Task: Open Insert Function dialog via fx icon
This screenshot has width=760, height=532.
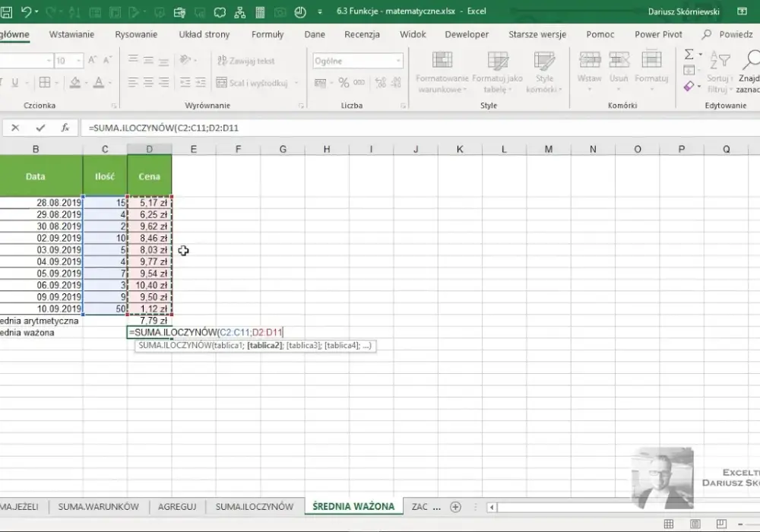Action: coord(65,128)
